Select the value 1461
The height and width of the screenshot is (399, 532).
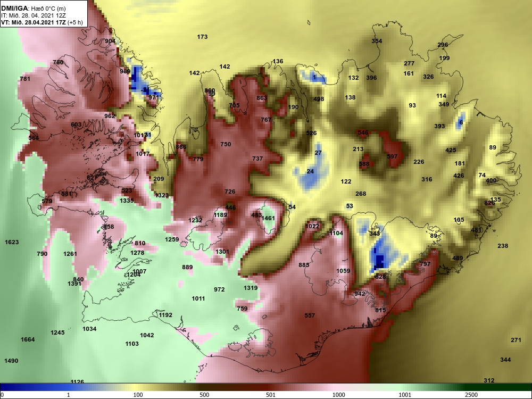268,218
